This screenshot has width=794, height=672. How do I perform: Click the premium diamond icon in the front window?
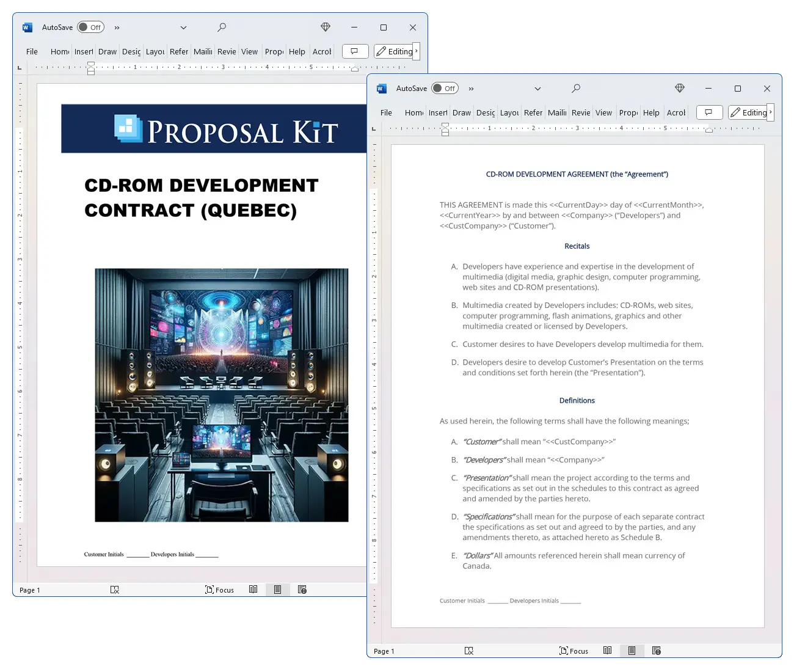(679, 89)
